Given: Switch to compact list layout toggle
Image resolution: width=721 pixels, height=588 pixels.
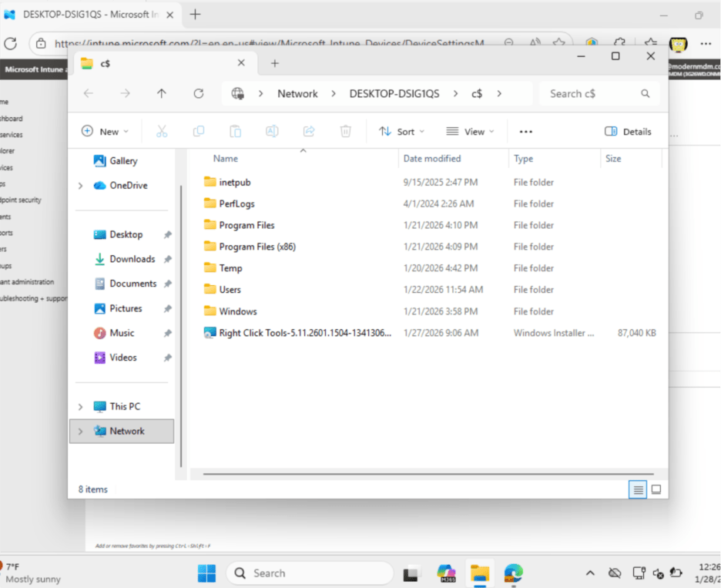Looking at the screenshot, I should [x=637, y=489].
